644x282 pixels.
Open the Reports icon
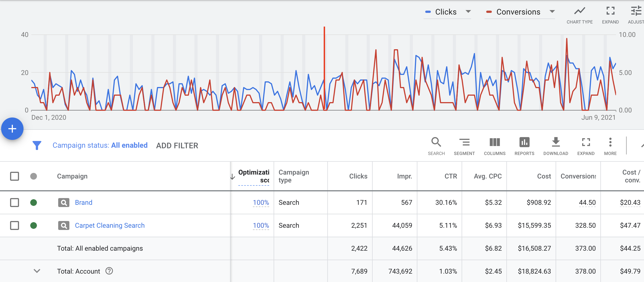click(x=524, y=145)
